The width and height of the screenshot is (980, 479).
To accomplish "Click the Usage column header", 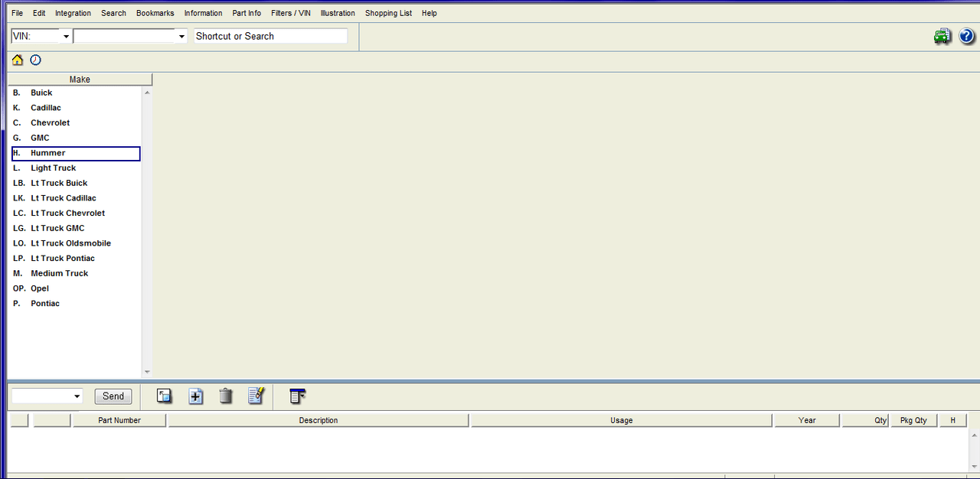I will [x=622, y=420].
